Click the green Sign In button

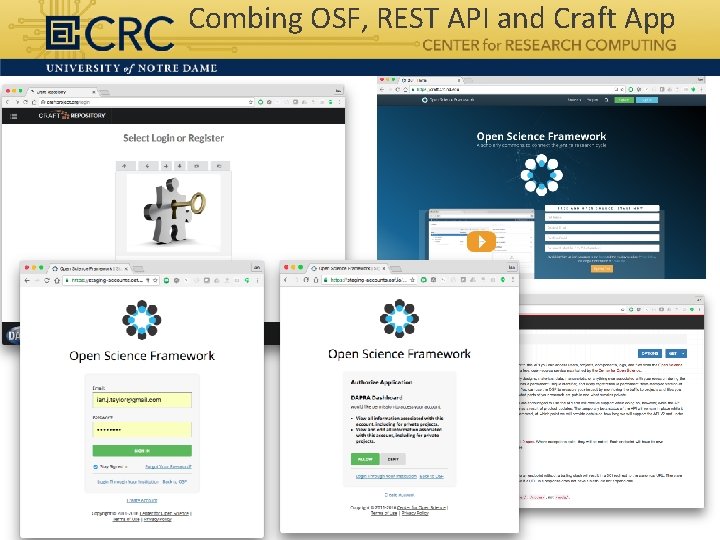[x=142, y=451]
